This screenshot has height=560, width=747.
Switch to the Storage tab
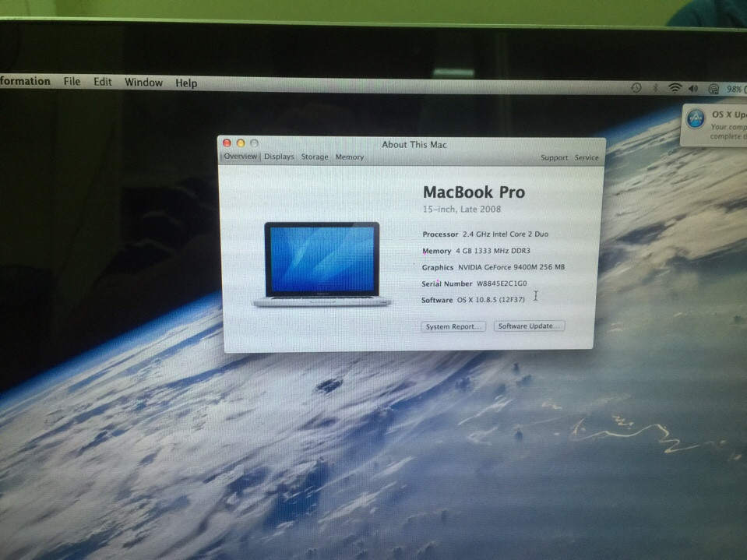(x=315, y=157)
